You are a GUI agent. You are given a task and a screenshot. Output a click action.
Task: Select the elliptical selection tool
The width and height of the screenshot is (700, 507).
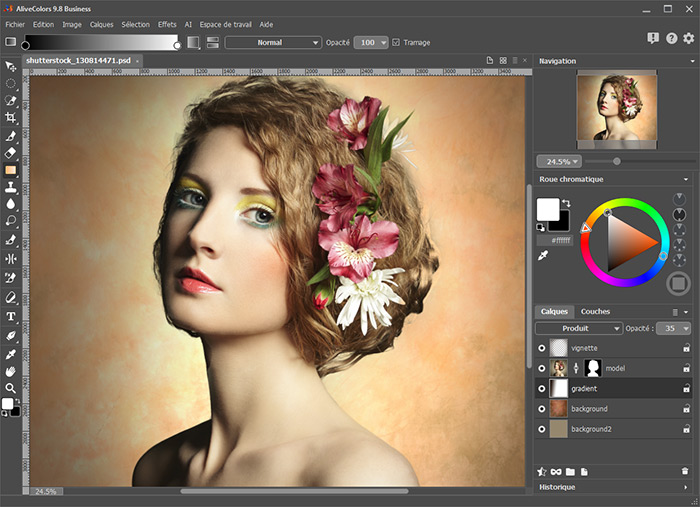[x=10, y=83]
